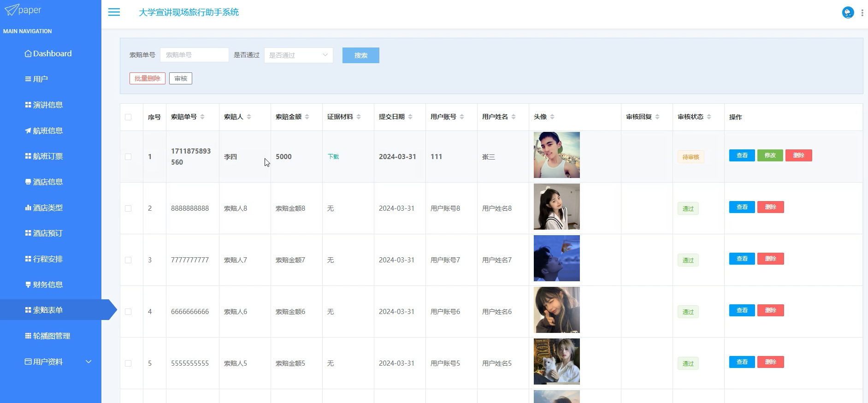Click the hamburger menu toggle icon
Viewport: 868px width, 403px height.
[x=114, y=12]
